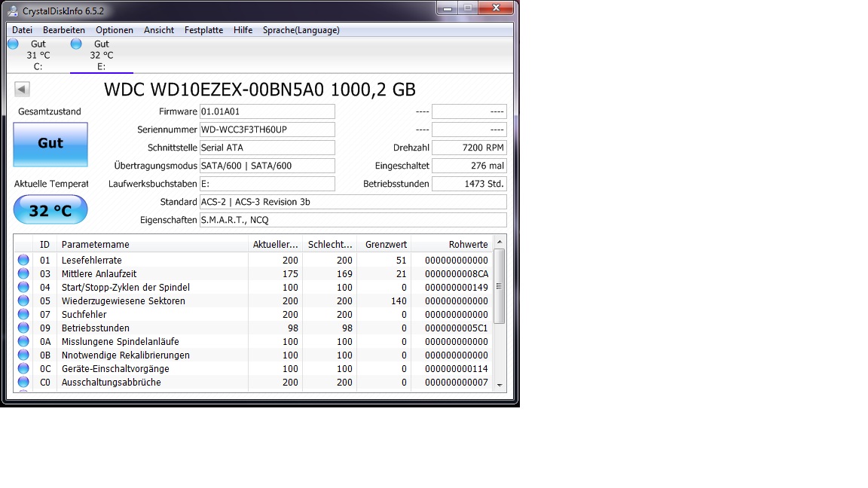Click the SMART list scrollbar thumb
The height and width of the screenshot is (488, 868).
[x=500, y=286]
